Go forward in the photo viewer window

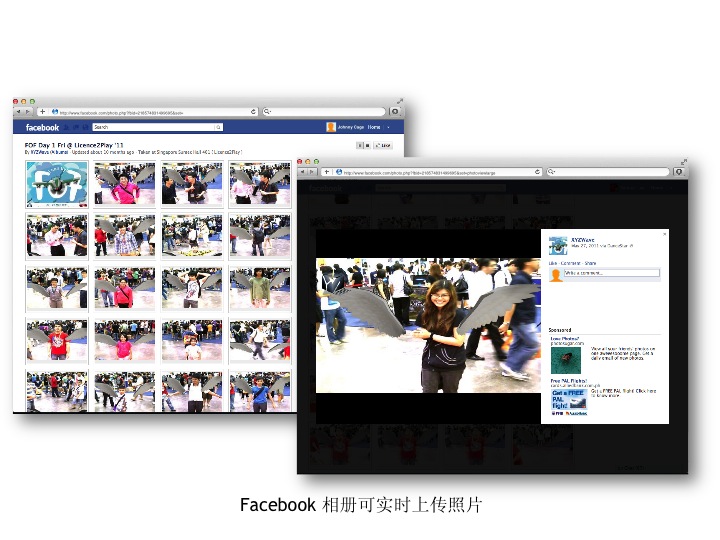(311, 172)
